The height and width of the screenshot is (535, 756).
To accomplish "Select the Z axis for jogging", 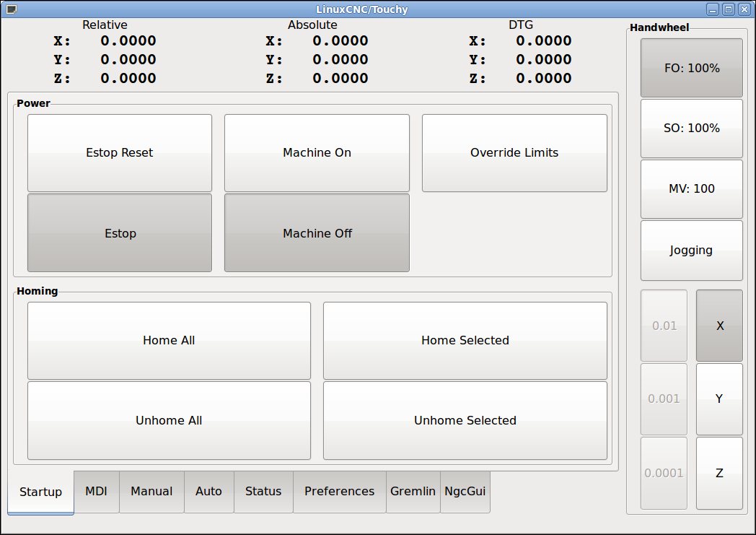I will pyautogui.click(x=719, y=473).
